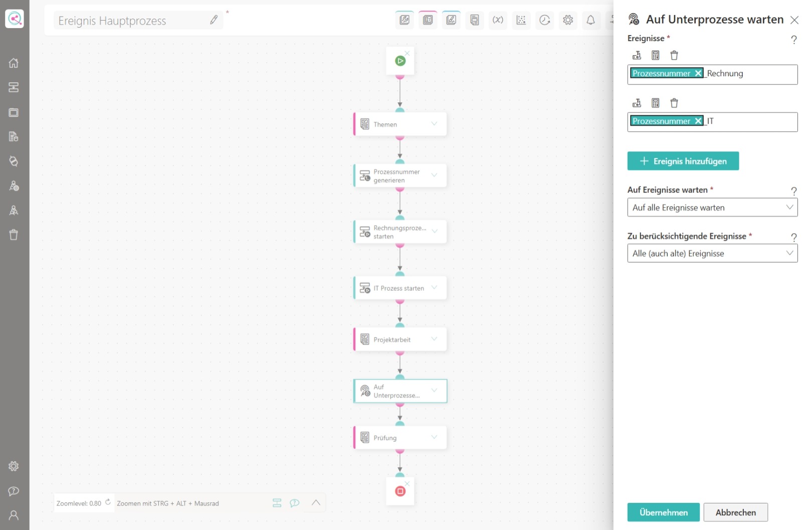The width and height of the screenshot is (812, 530).
Task: Open the trash icon in left sidebar
Action: pos(14,235)
